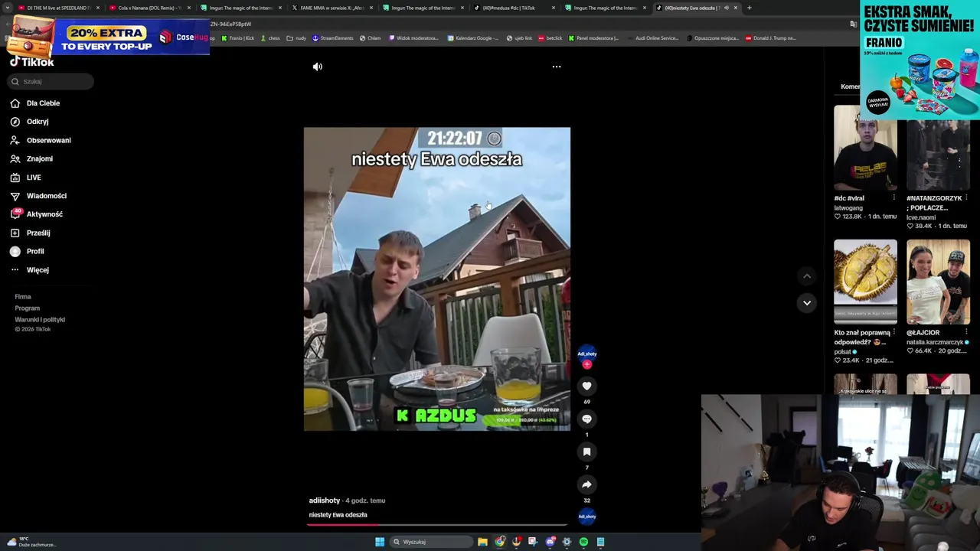The width and height of the screenshot is (980, 551).
Task: Switch to the FAME MMA w serwisie X tab
Action: [332, 8]
